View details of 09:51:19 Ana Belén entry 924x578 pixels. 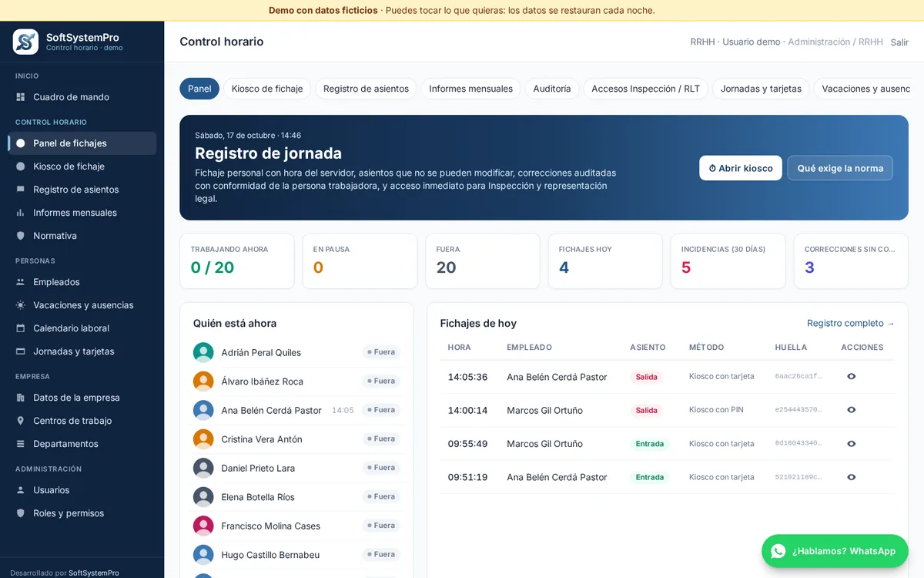851,477
